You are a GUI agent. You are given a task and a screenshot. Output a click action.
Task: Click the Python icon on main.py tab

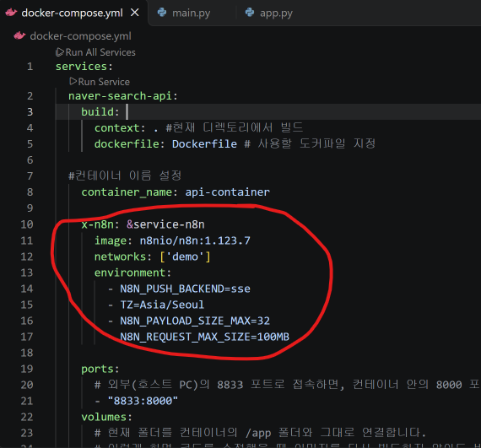(162, 13)
